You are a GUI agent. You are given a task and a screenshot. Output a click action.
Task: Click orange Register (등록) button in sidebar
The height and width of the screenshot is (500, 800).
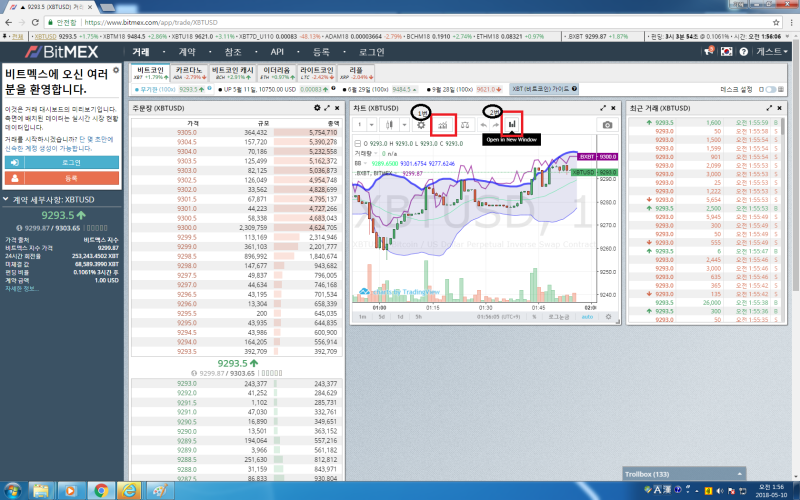pyautogui.click(x=62, y=178)
